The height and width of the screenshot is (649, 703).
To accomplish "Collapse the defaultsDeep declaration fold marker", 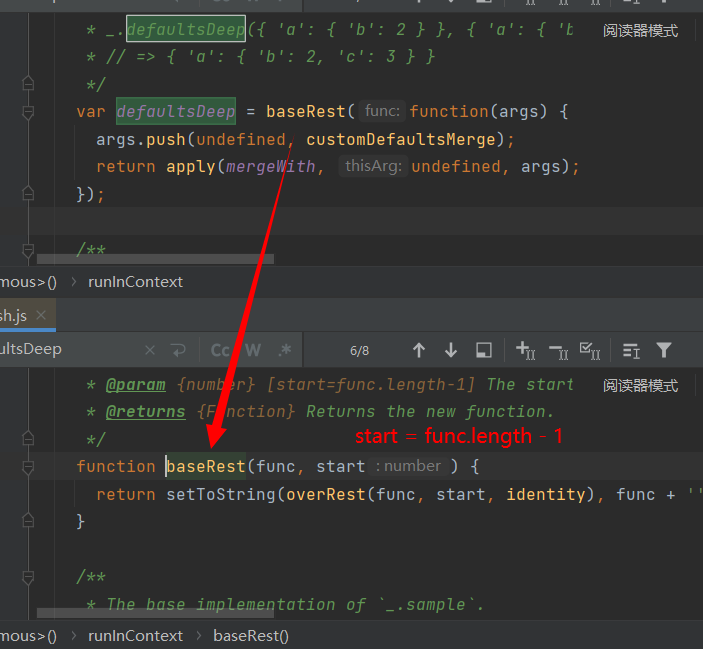I will [x=28, y=112].
